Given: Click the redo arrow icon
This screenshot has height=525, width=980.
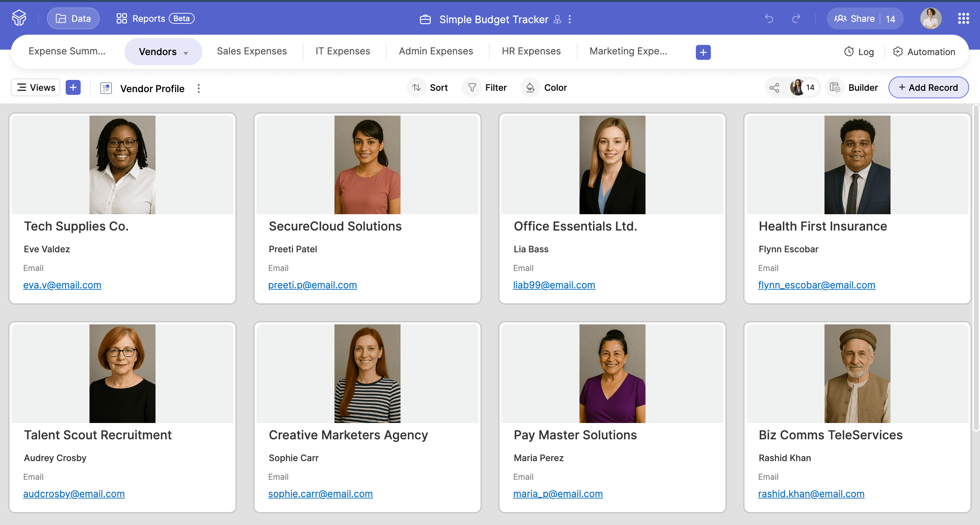Looking at the screenshot, I should [796, 19].
